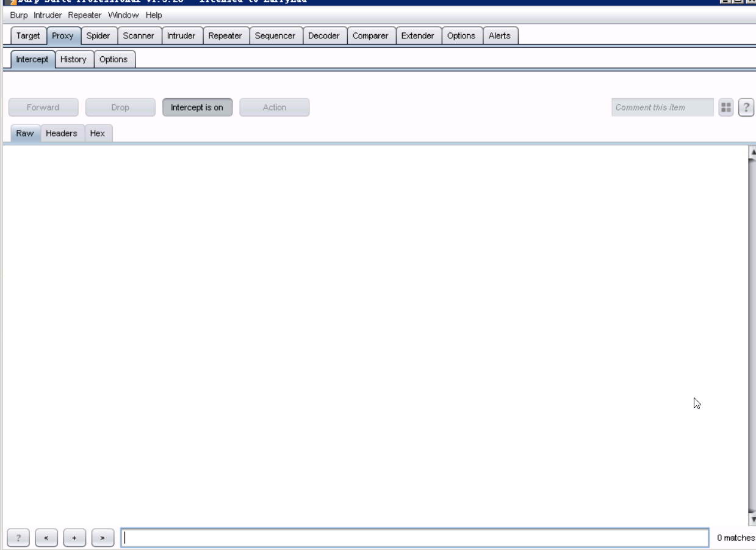
Task: Click the panel layout grid icon
Action: (x=726, y=107)
